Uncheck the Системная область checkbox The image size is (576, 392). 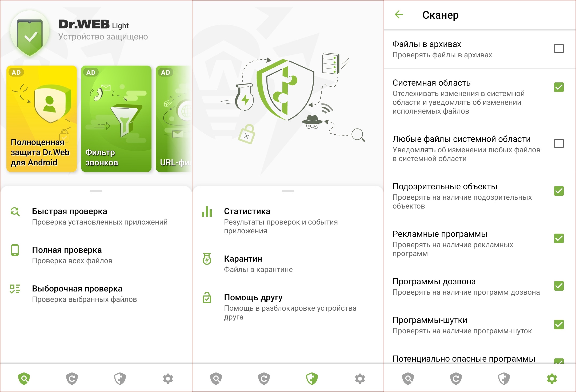[559, 87]
